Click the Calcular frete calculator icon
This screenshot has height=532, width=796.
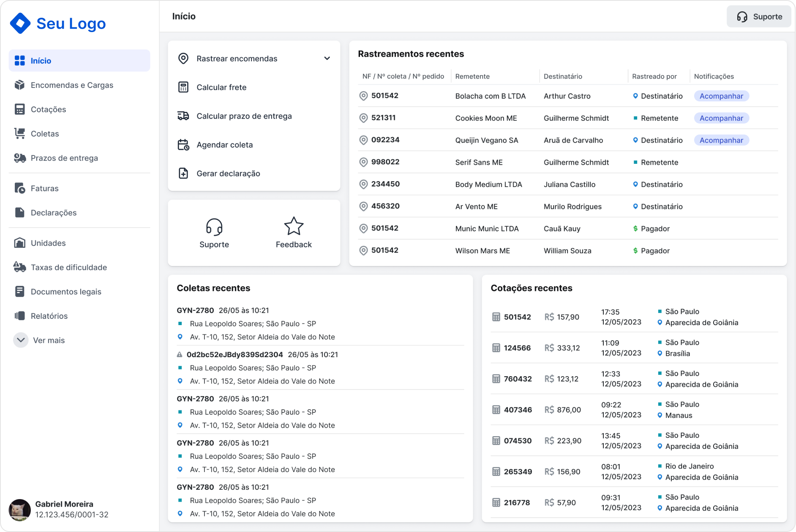183,87
